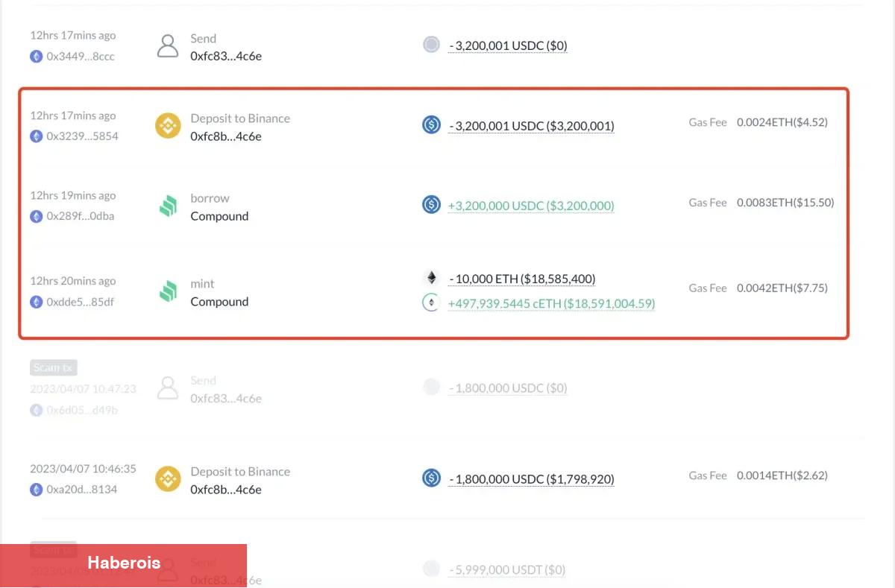Click Ethereum chain icon beside hash 0x3449...8ccc
The image size is (895, 588).
click(x=36, y=56)
